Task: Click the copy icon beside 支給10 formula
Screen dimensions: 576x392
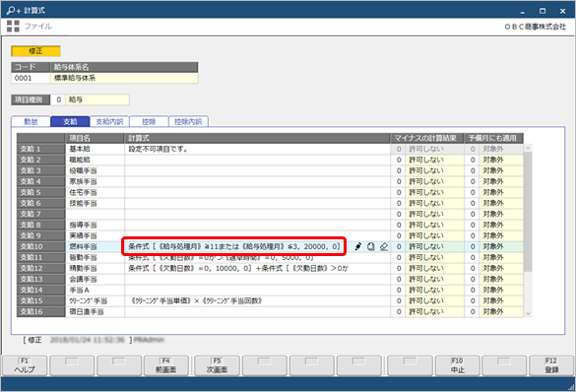Action: coord(370,246)
